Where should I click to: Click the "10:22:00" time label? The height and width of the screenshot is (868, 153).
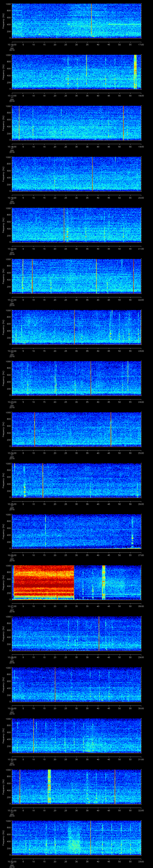coord(12,351)
